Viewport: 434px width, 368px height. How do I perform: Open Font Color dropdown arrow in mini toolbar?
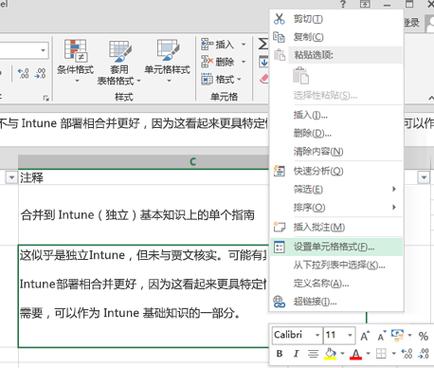click(368, 354)
